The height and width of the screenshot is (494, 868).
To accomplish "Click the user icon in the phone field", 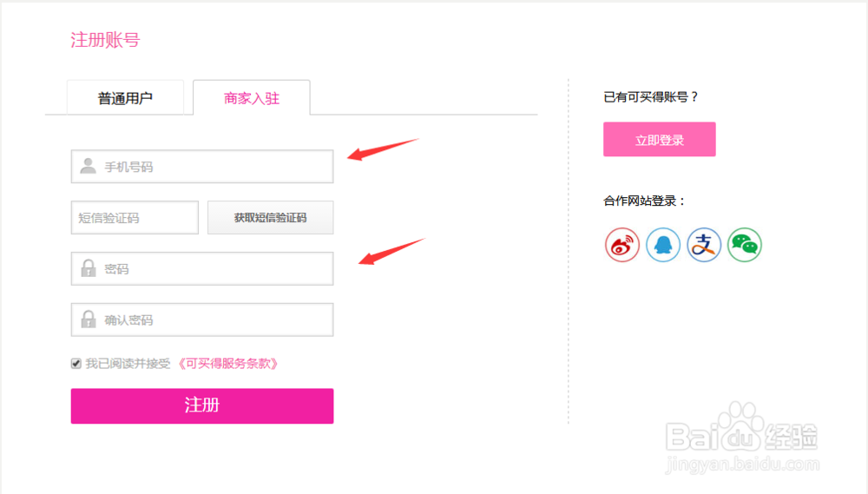I will point(88,166).
